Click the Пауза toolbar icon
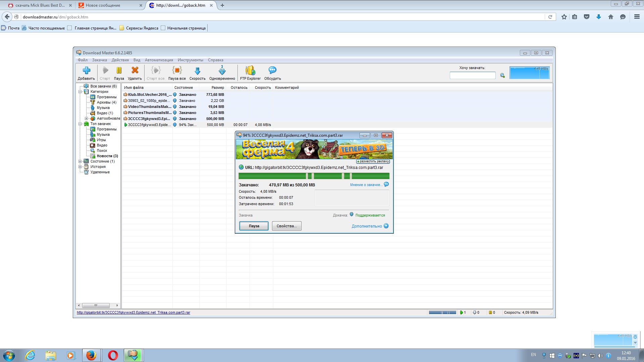 tap(119, 70)
